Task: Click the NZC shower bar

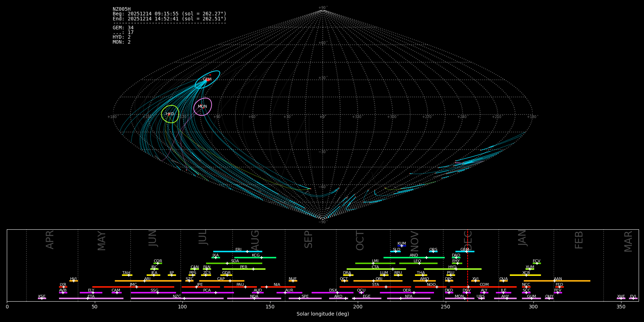Action: point(177,298)
